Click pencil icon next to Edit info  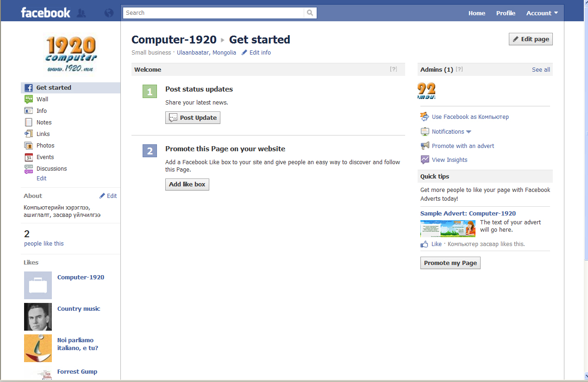pos(244,53)
